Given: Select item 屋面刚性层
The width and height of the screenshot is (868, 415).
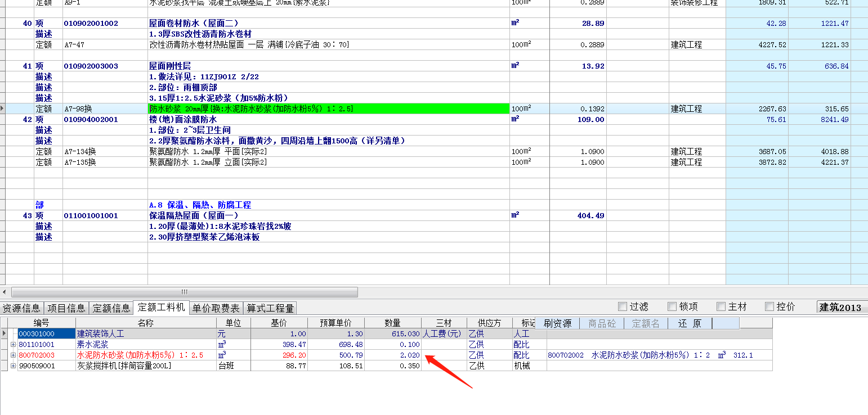Looking at the screenshot, I should pos(170,66).
